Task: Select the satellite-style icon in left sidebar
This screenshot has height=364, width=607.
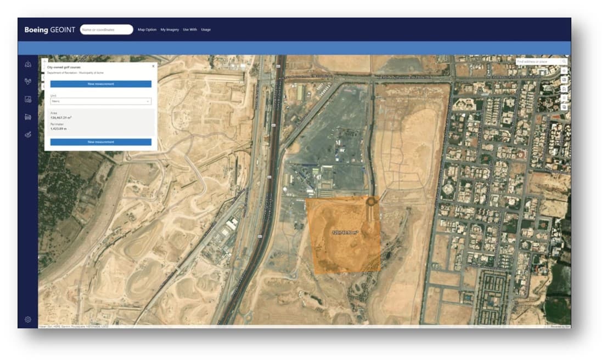Action: click(28, 134)
